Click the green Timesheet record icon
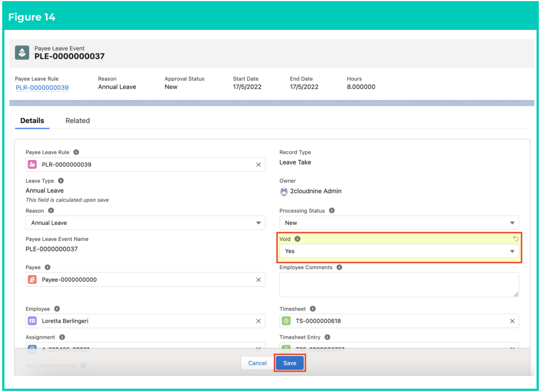 [286, 321]
